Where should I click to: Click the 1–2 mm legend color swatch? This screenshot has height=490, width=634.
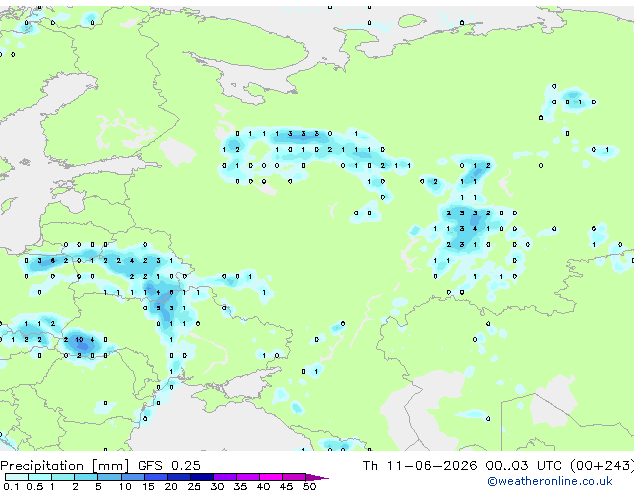click(x=63, y=477)
